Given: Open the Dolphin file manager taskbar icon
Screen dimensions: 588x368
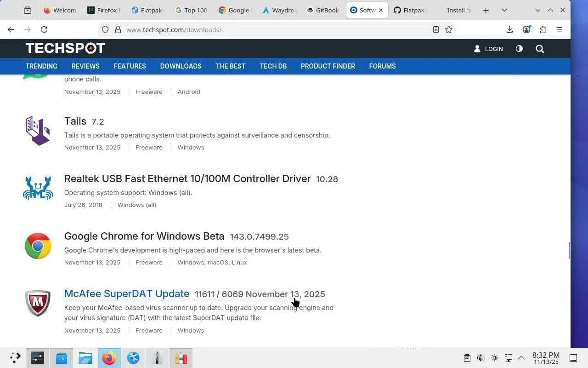Looking at the screenshot, I should [x=85, y=358].
